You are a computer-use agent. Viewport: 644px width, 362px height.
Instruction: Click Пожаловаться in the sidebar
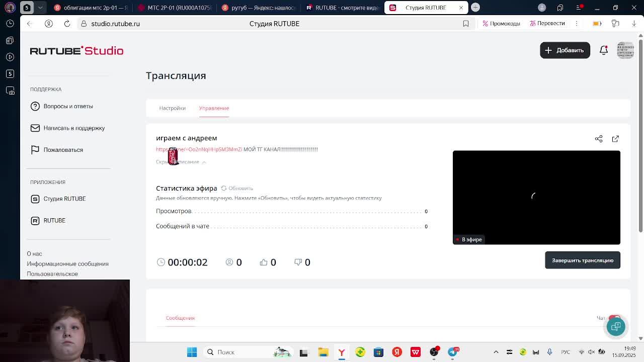point(57,150)
